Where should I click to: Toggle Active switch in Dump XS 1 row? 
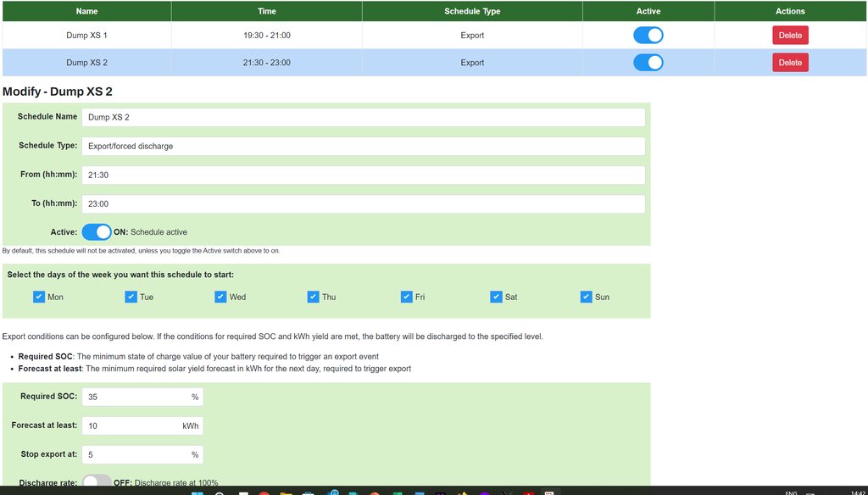click(x=648, y=36)
